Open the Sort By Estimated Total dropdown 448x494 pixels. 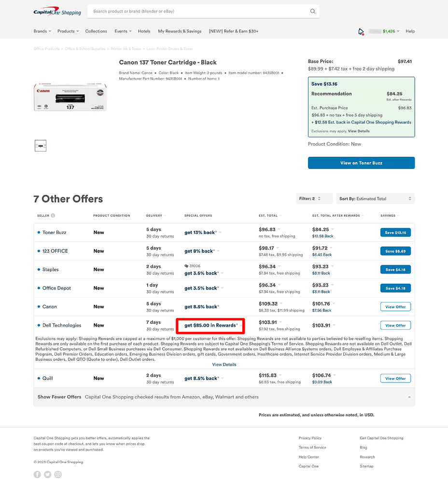pyautogui.click(x=375, y=199)
